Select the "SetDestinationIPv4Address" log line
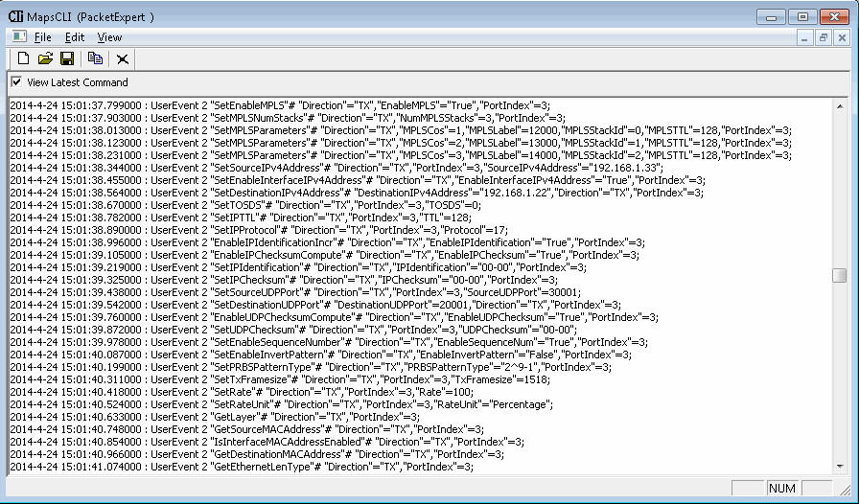 [357, 193]
